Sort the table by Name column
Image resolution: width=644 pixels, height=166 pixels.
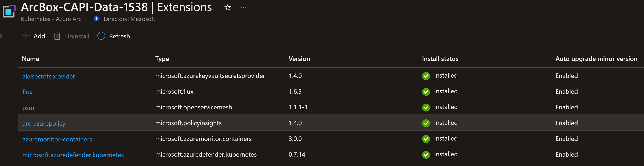pyautogui.click(x=30, y=59)
